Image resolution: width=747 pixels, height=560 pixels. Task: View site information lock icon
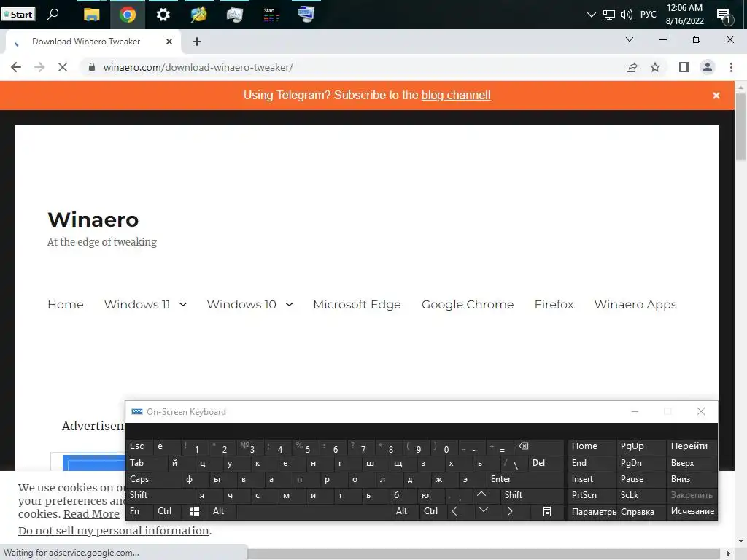click(x=92, y=67)
